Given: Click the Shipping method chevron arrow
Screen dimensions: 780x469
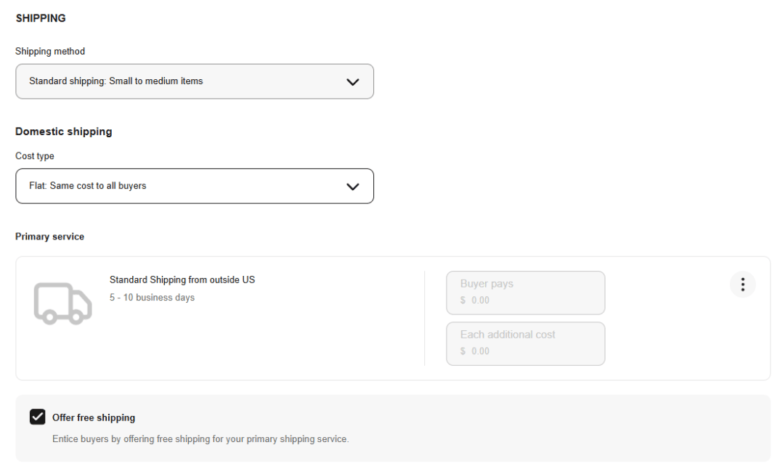Looking at the screenshot, I should (x=352, y=82).
